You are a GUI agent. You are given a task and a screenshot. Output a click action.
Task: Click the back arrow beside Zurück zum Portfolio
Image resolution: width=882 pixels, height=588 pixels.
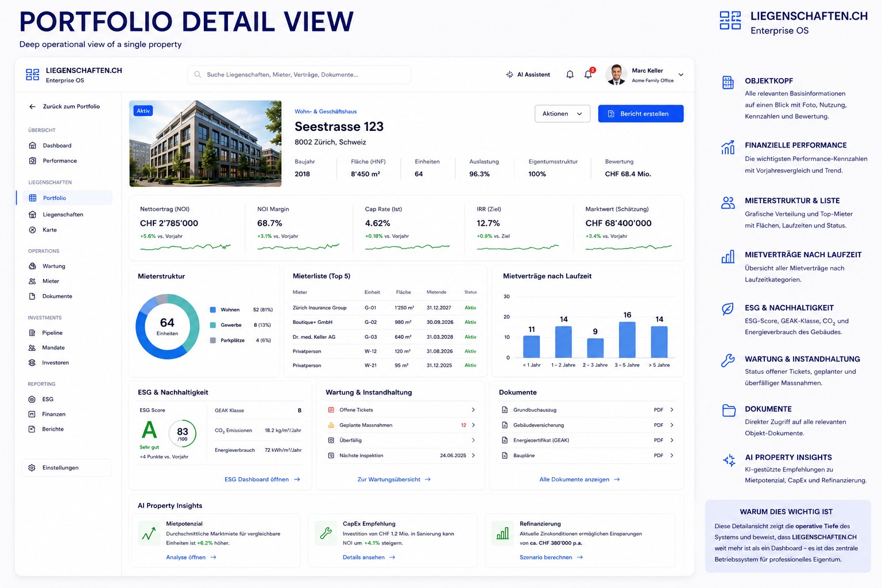tap(32, 107)
